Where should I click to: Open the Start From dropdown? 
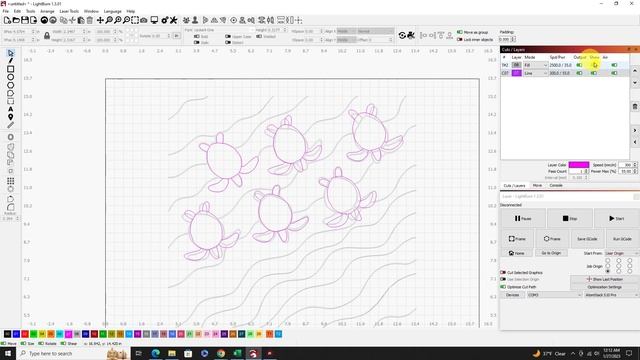click(x=621, y=253)
